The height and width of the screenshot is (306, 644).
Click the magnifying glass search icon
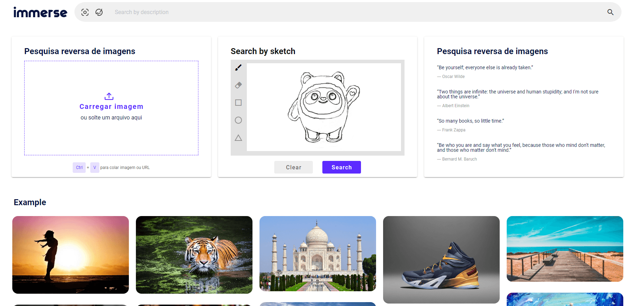(x=610, y=12)
